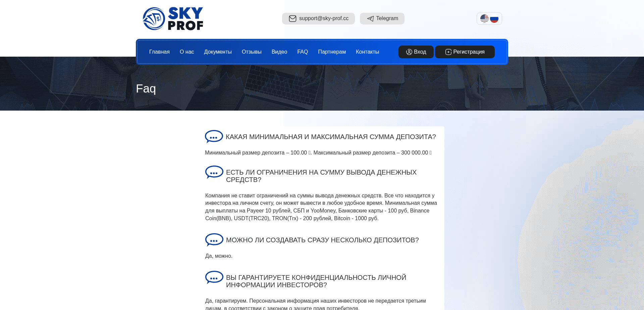This screenshot has height=310, width=644.
Task: Open the Партнерам section
Action: click(x=332, y=52)
